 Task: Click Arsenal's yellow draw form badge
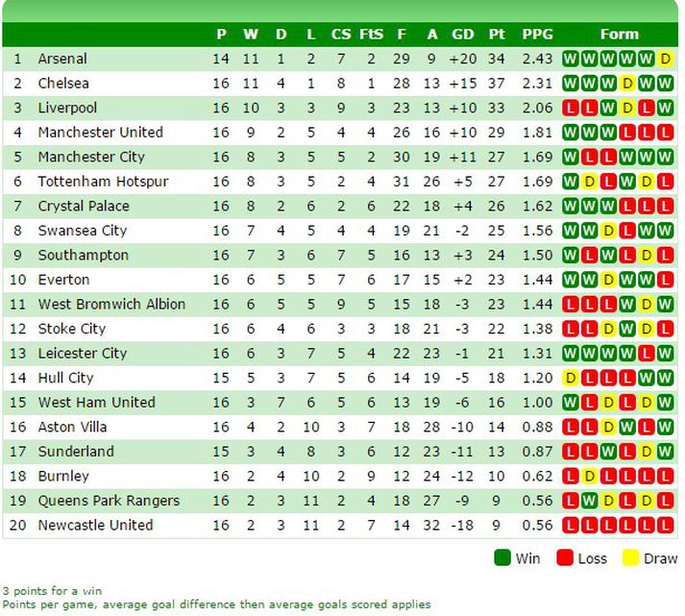(x=666, y=59)
